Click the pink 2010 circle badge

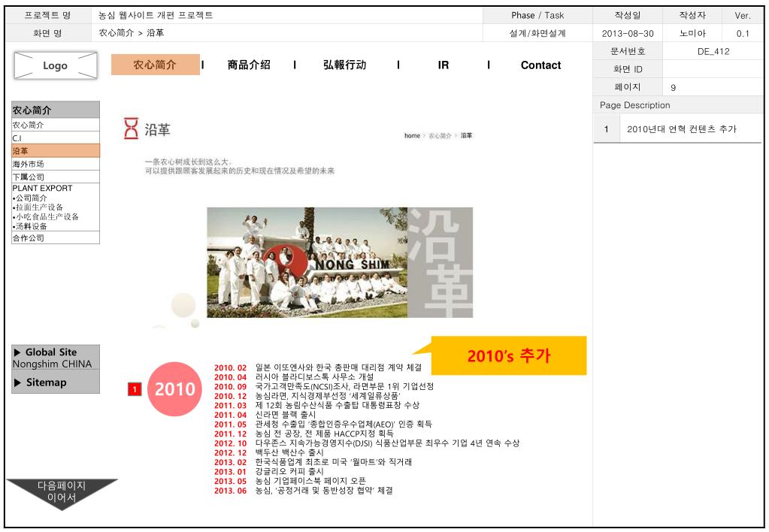174,388
